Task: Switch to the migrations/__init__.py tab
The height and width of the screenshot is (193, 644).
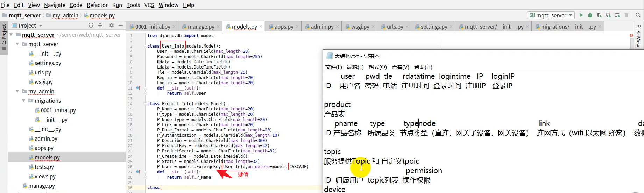Action: pyautogui.click(x=568, y=27)
